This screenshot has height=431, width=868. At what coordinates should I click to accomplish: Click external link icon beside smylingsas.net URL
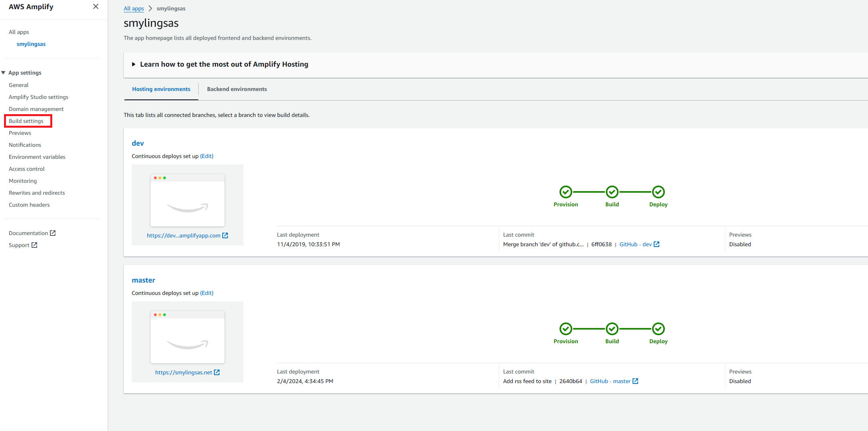click(x=217, y=372)
